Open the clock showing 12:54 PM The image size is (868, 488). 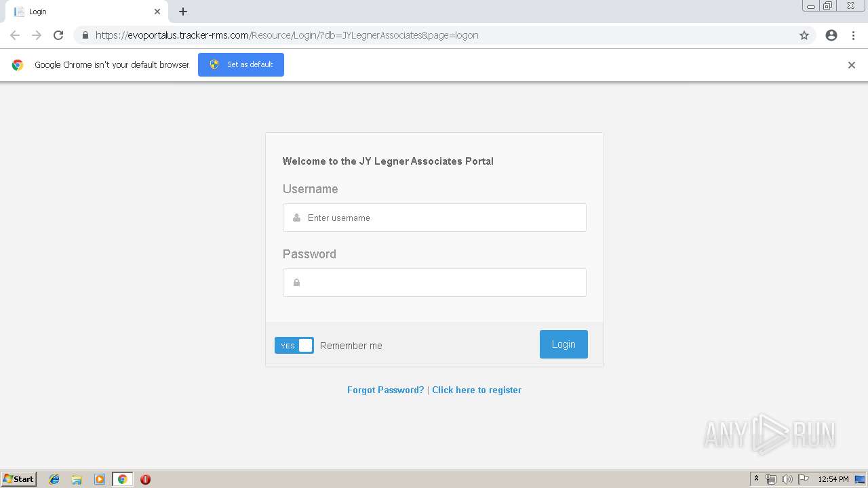pos(833,479)
